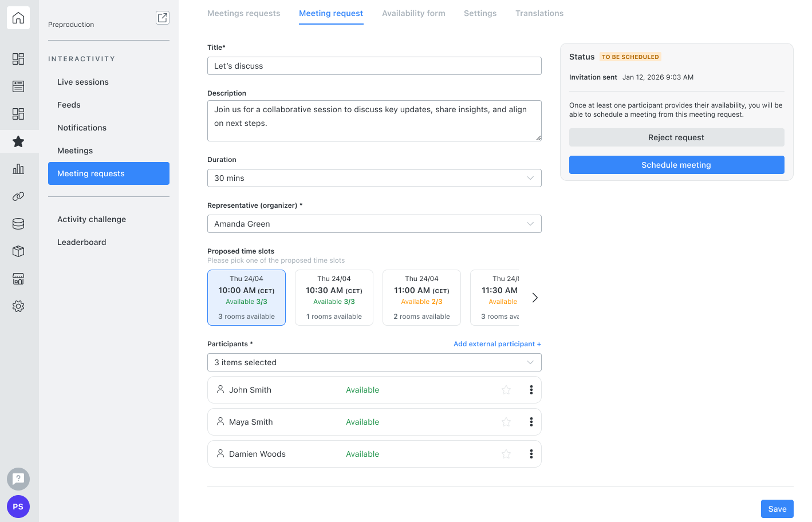Open the dashboard grid icon below home
Screen dimensions: 812x522
(x=18, y=59)
